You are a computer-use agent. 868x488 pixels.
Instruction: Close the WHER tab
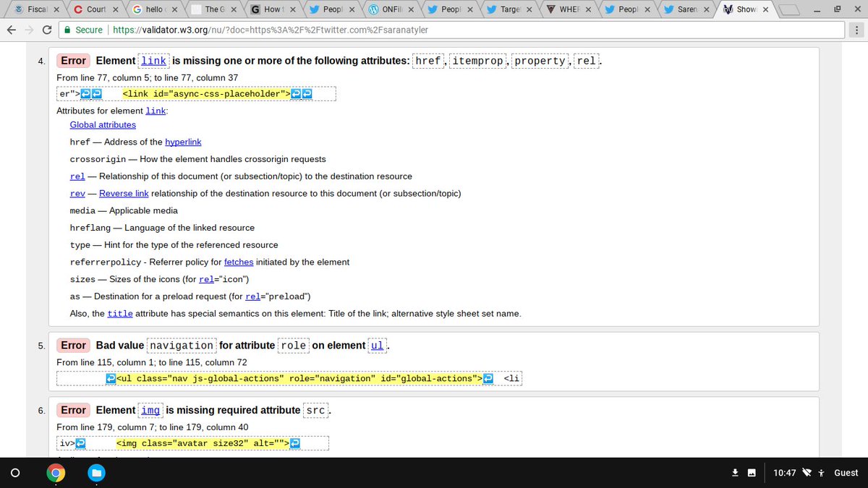pos(587,9)
